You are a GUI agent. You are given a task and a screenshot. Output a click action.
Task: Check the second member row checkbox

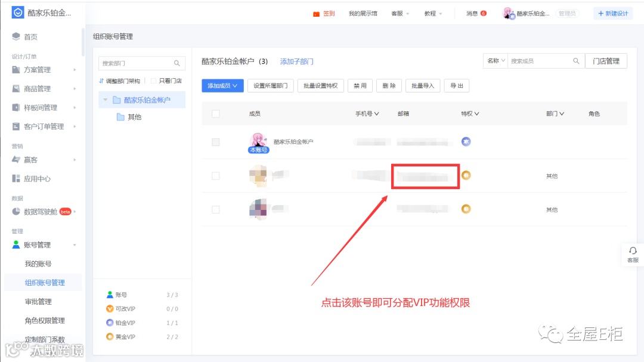click(x=216, y=176)
